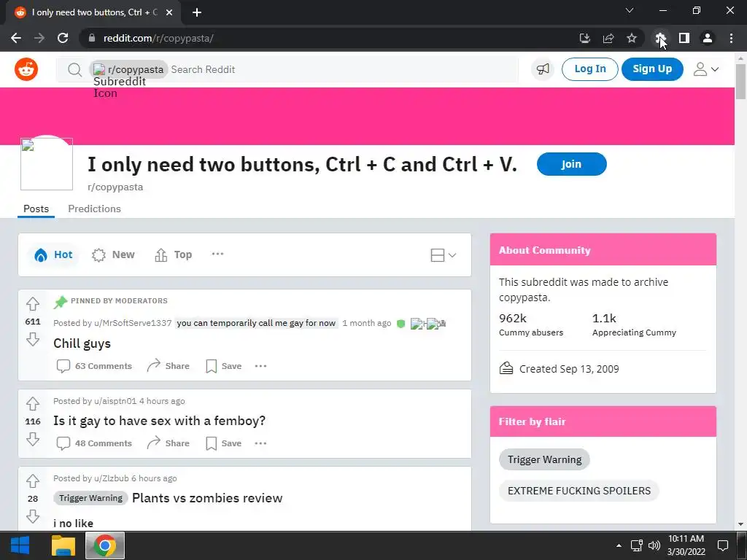Click the Reddit logo home icon
The height and width of the screenshot is (560, 747).
pos(26,69)
